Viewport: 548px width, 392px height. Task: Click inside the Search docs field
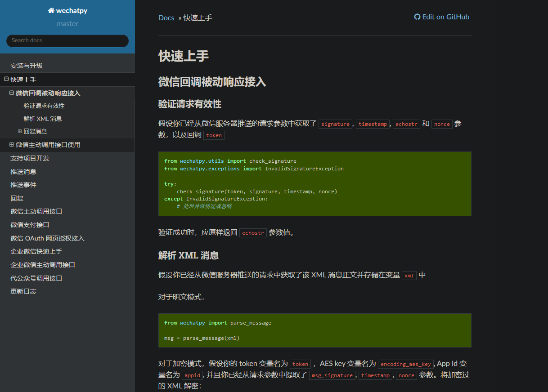click(67, 40)
